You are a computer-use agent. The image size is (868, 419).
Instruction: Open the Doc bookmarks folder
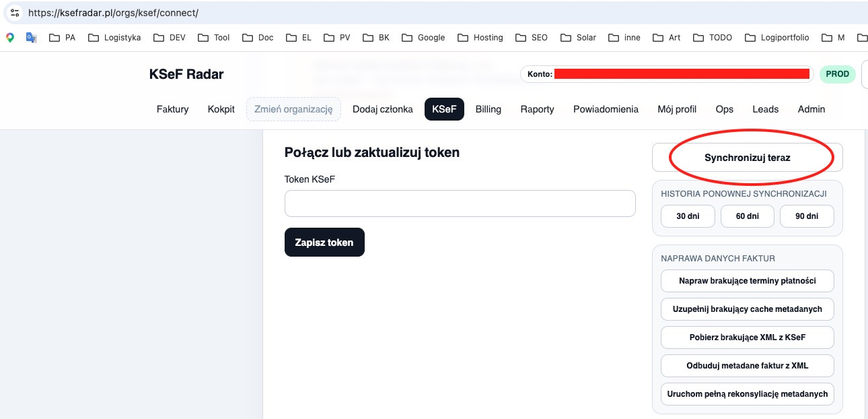(x=258, y=38)
